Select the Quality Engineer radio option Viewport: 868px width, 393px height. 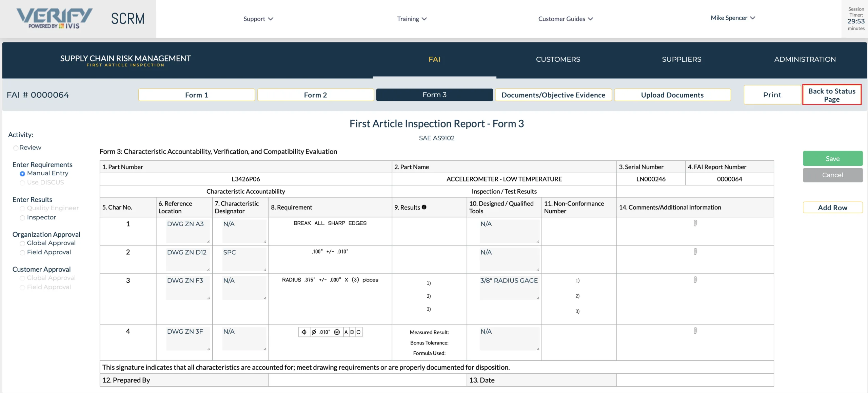tap(22, 209)
